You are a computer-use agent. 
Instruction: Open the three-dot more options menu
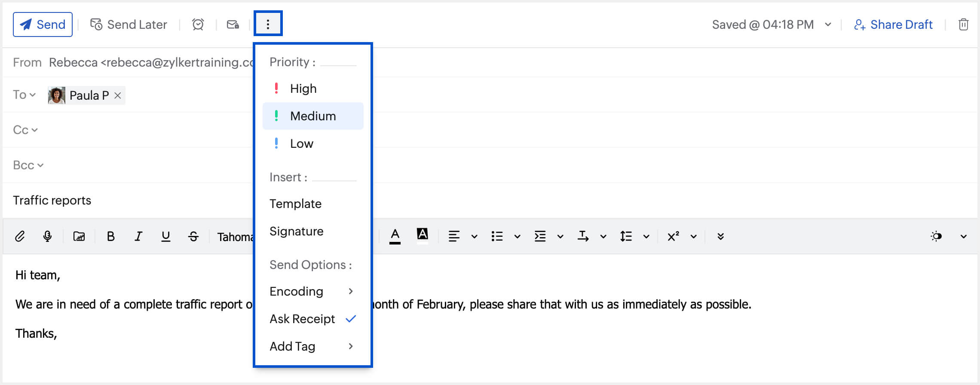pos(268,24)
